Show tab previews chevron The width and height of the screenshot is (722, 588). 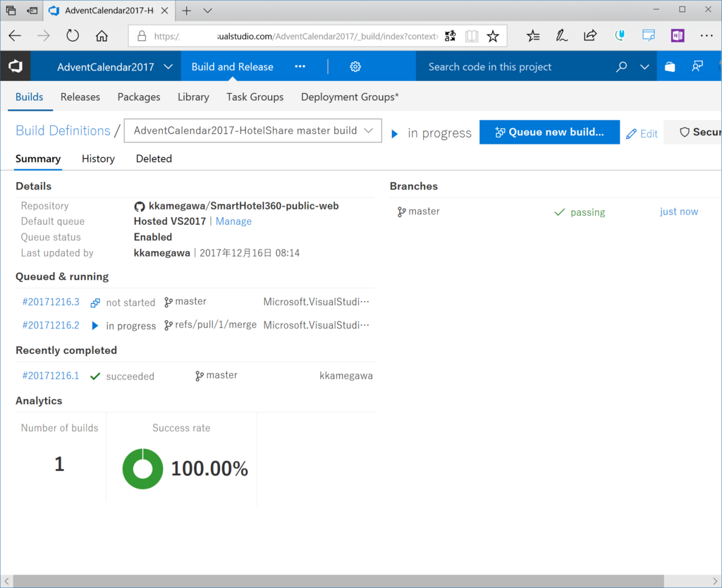(x=208, y=10)
